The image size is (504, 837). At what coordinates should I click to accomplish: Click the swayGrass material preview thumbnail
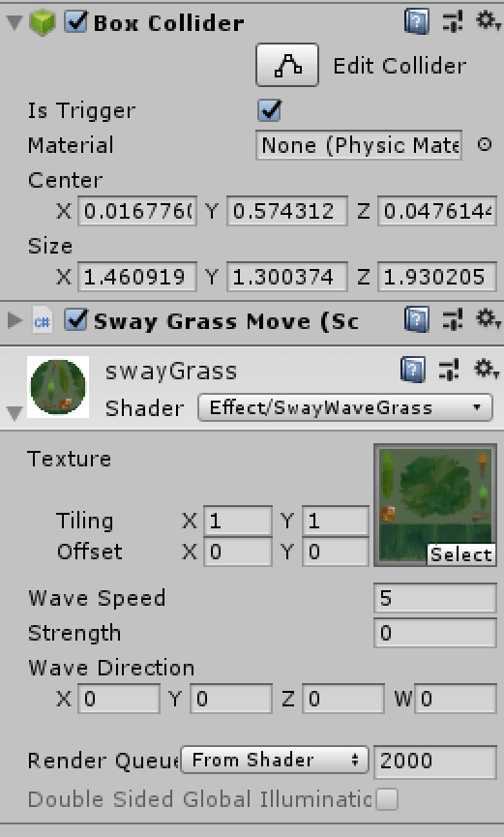[x=58, y=387]
